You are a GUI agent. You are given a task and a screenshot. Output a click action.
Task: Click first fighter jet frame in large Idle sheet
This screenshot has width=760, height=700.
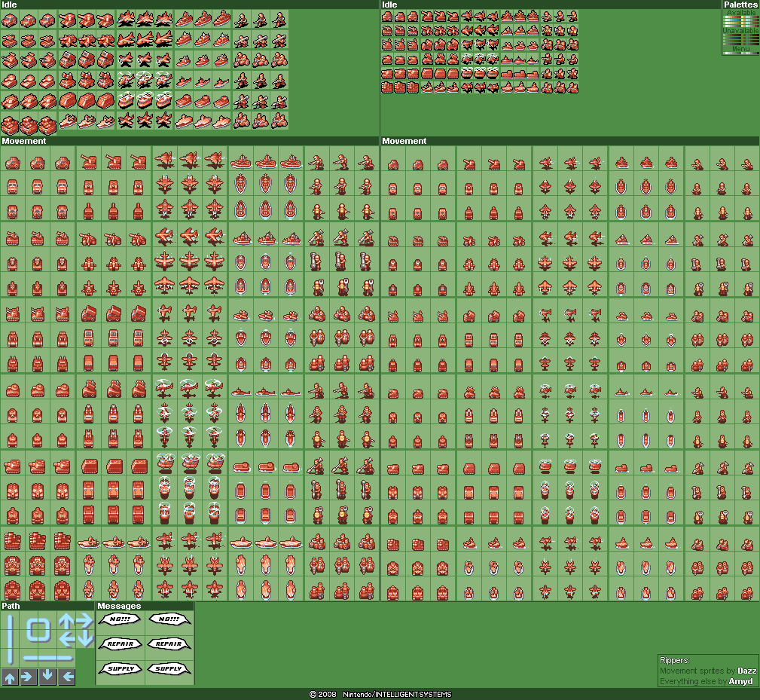tap(126, 19)
